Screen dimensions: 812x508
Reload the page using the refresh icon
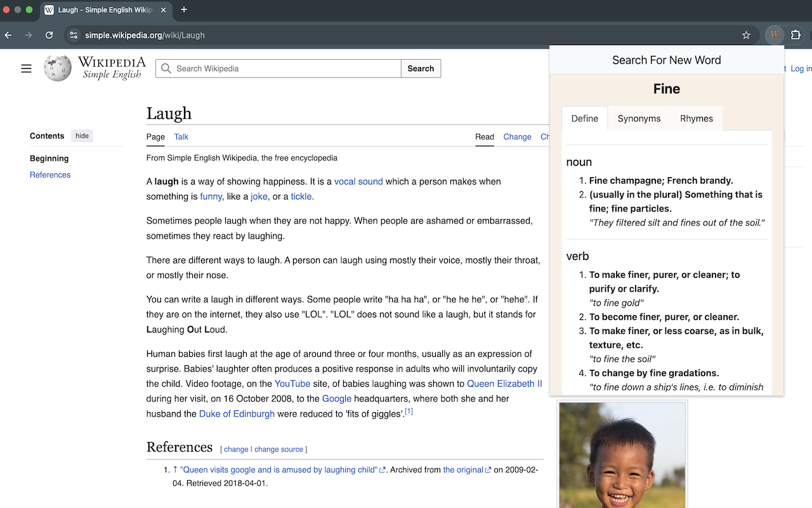pyautogui.click(x=49, y=35)
